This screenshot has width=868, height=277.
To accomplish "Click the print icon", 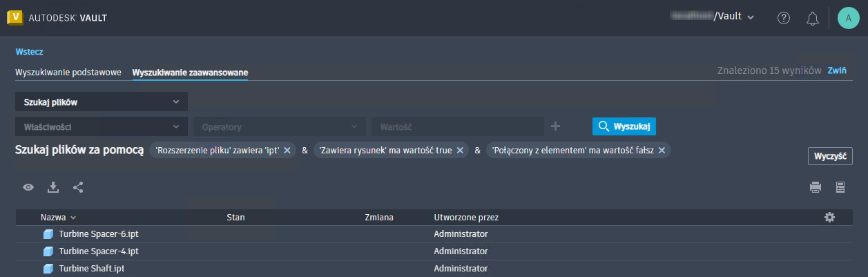I will (816, 187).
